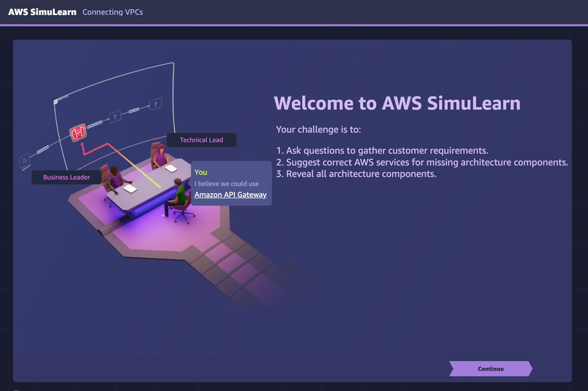Click the AWS SimuLearn logo title
Viewport: 588px width, 391px height.
click(x=42, y=12)
